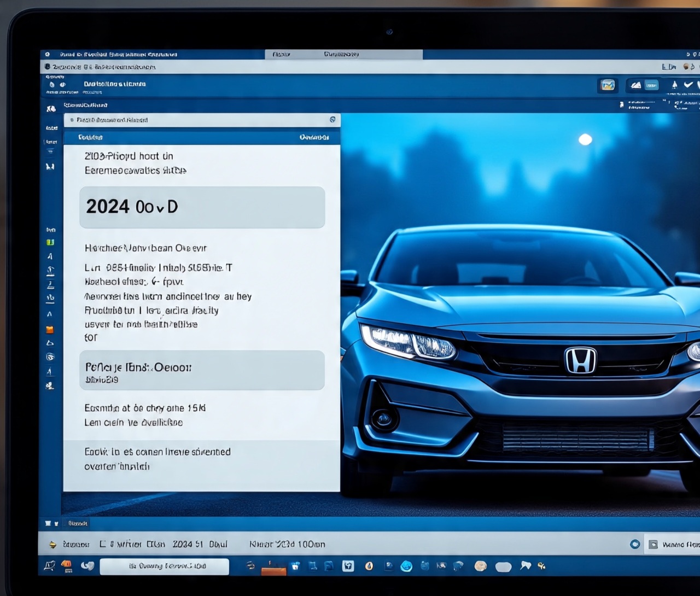Click the white checkmark icon in toolbar
Viewport: 700px width, 596px height.
[688, 85]
